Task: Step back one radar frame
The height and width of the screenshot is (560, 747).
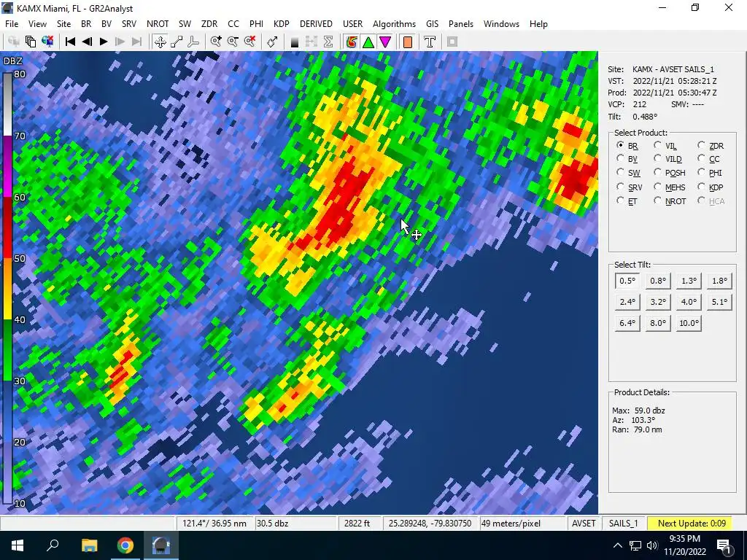Action: pyautogui.click(x=87, y=42)
